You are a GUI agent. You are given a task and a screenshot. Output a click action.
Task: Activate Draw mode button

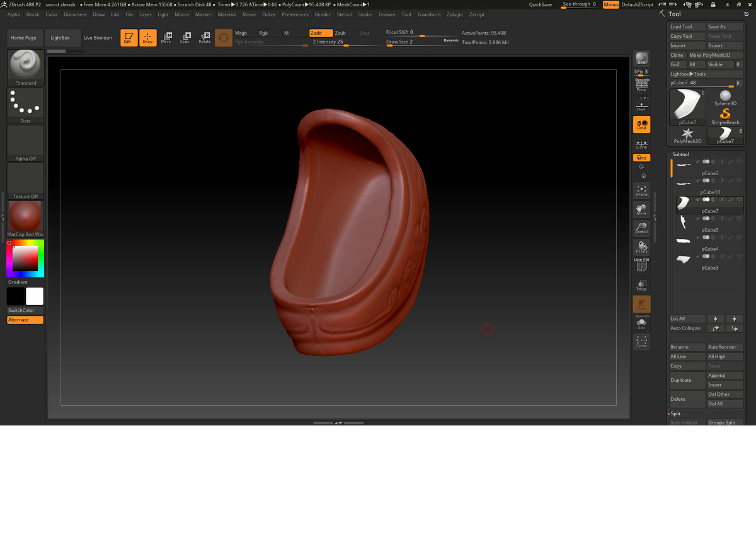coord(147,38)
